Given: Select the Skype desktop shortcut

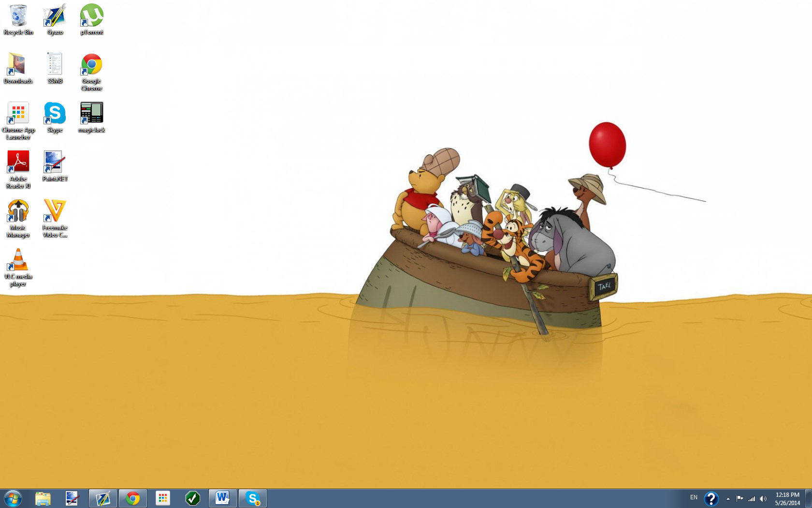Looking at the screenshot, I should (x=55, y=117).
